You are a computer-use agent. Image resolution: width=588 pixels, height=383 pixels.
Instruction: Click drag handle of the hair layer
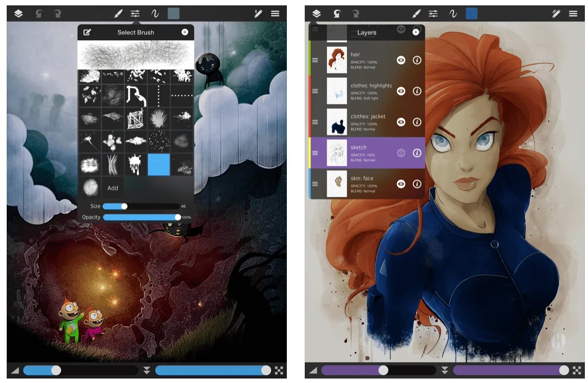click(315, 60)
